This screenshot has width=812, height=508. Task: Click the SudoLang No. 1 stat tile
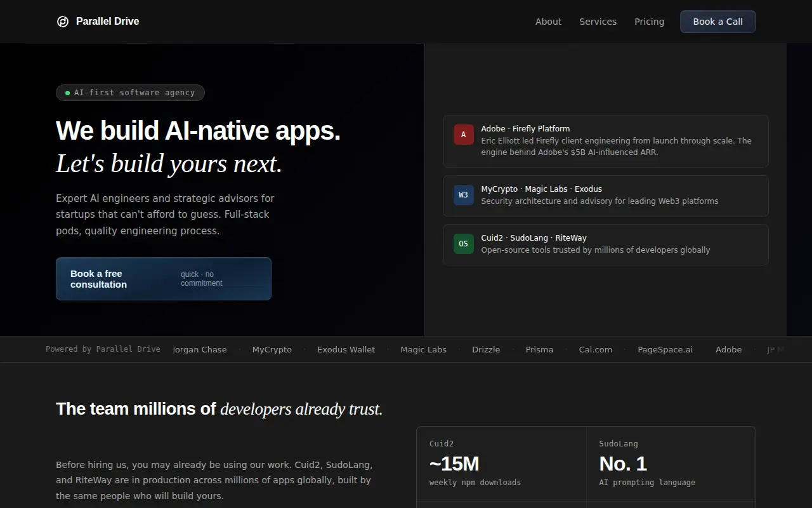[671, 464]
